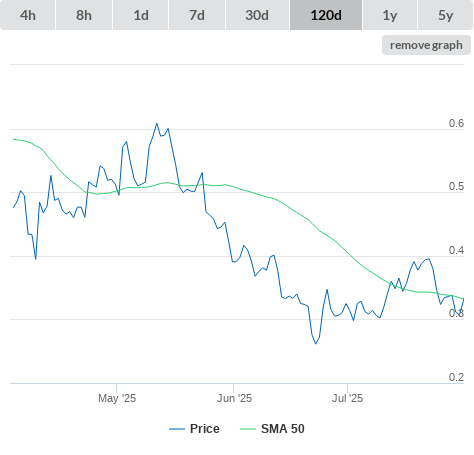
Task: Show the 30d price range
Action: pos(257,15)
